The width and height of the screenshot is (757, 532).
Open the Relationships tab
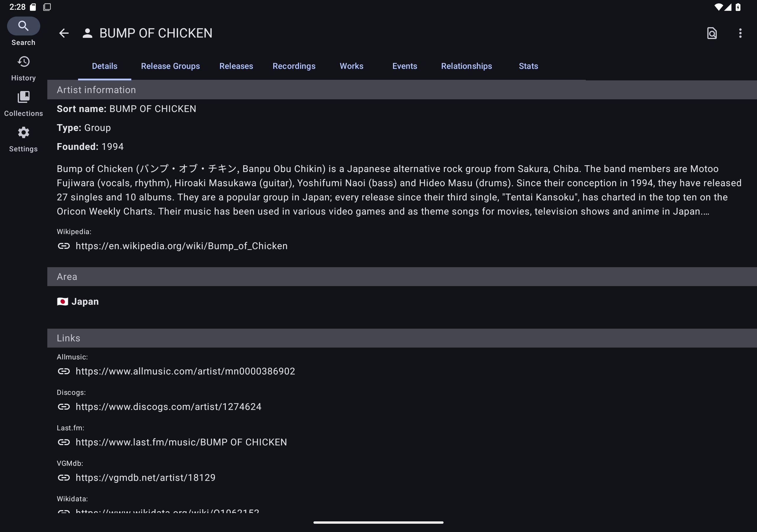click(466, 66)
